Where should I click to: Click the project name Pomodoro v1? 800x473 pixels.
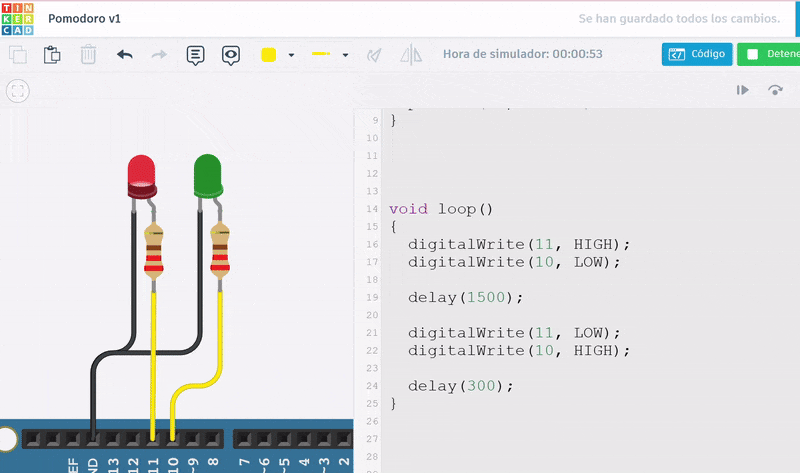[86, 18]
